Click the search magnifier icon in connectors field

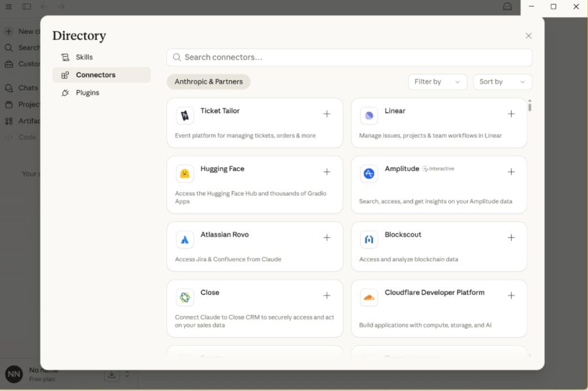pos(176,57)
